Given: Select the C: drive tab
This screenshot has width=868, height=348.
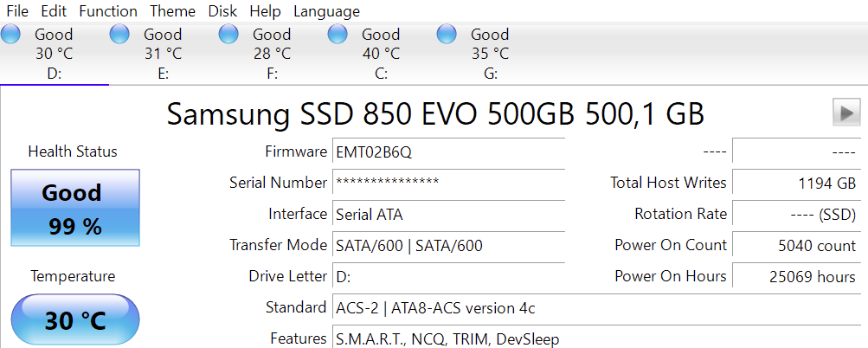Looking at the screenshot, I should point(381,73).
